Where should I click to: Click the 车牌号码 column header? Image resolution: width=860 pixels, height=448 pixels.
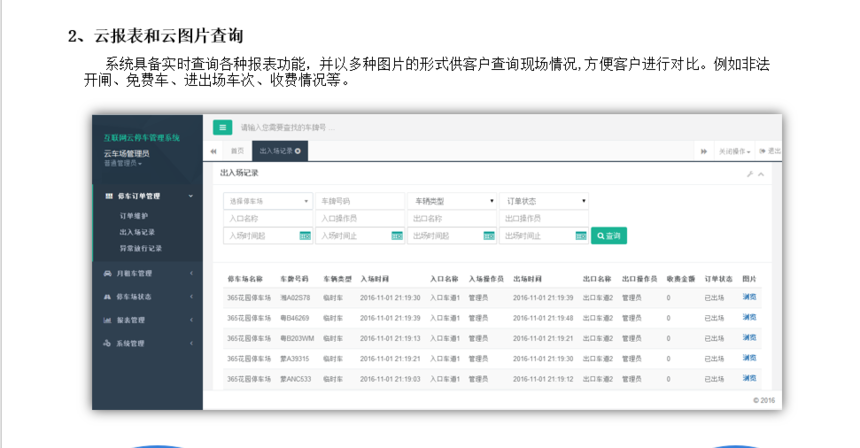tap(295, 279)
